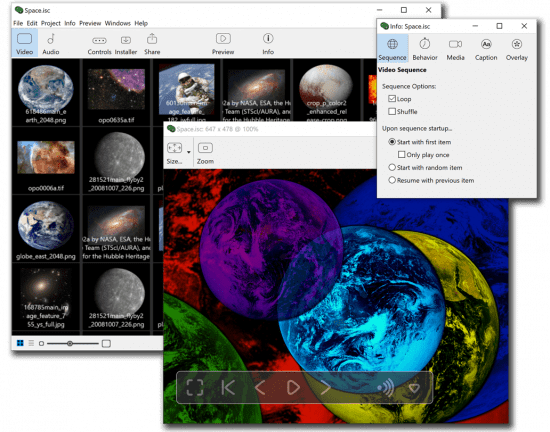Maximize the main Space.isc window

(x=404, y=10)
